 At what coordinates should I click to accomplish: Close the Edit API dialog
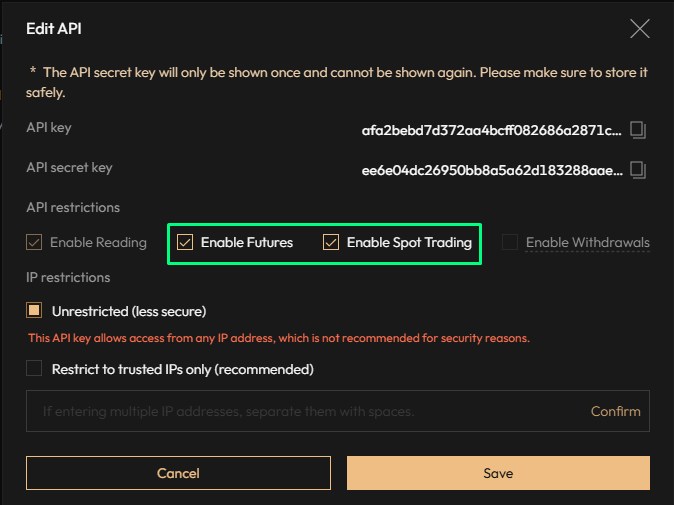(x=640, y=29)
